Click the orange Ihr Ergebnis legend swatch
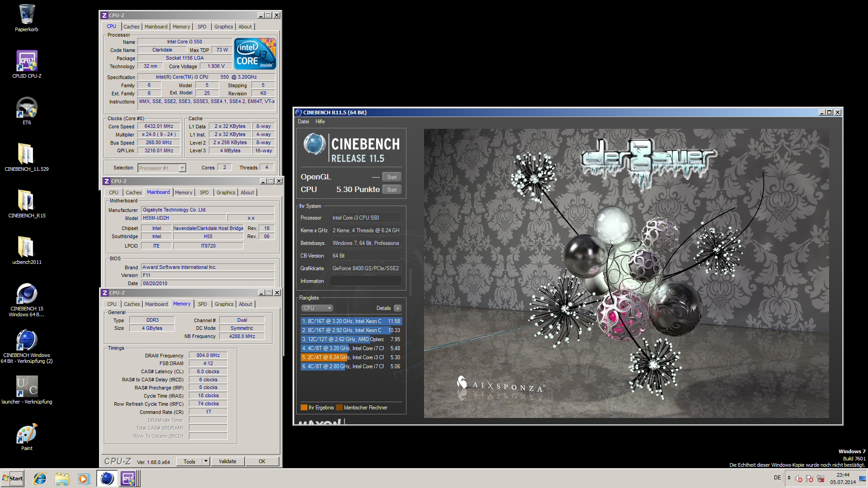Viewport: 868px width, 488px height. coord(304,408)
